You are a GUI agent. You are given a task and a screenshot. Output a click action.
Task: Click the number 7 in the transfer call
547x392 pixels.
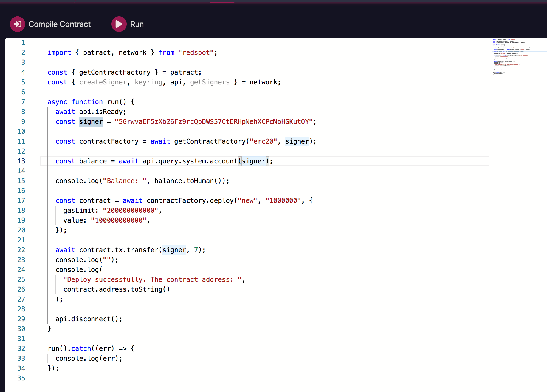click(196, 250)
